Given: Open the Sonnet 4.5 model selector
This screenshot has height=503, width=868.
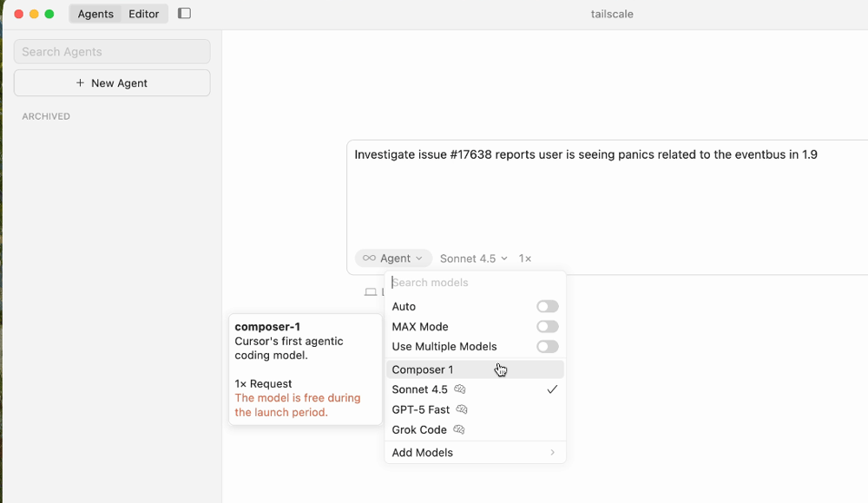Looking at the screenshot, I should pyautogui.click(x=473, y=258).
